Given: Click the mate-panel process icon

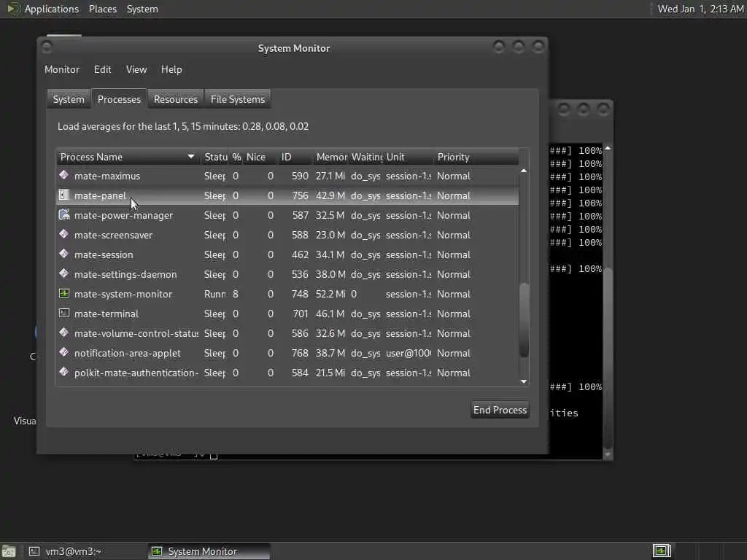Looking at the screenshot, I should click(64, 195).
